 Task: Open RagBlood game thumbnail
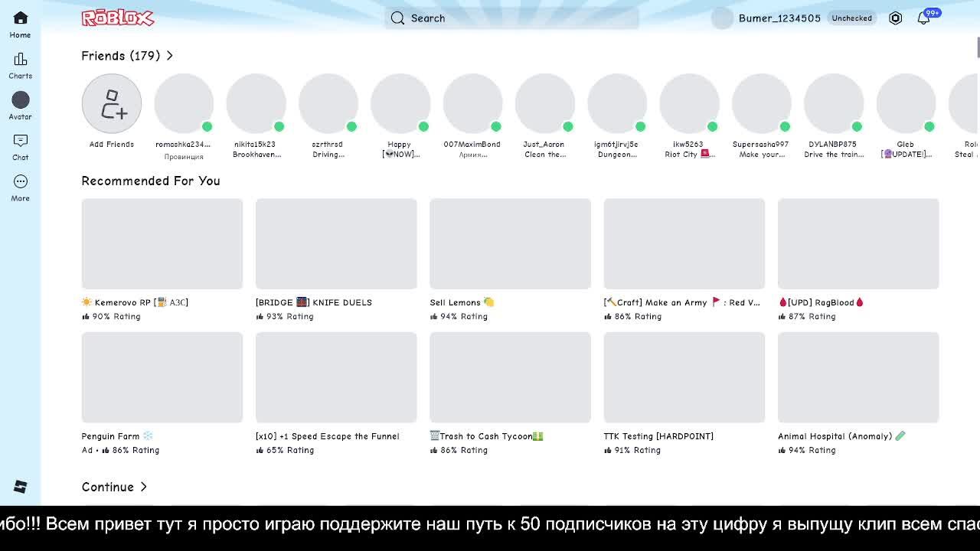(x=858, y=244)
